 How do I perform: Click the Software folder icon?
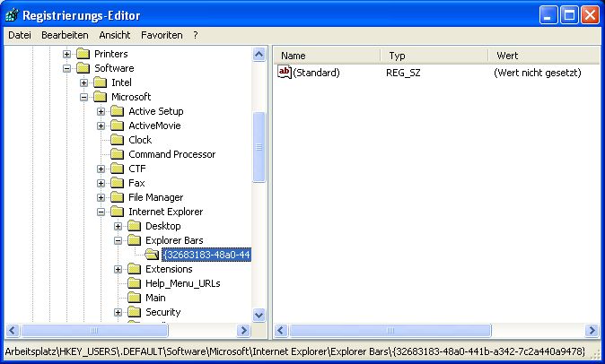click(83, 68)
